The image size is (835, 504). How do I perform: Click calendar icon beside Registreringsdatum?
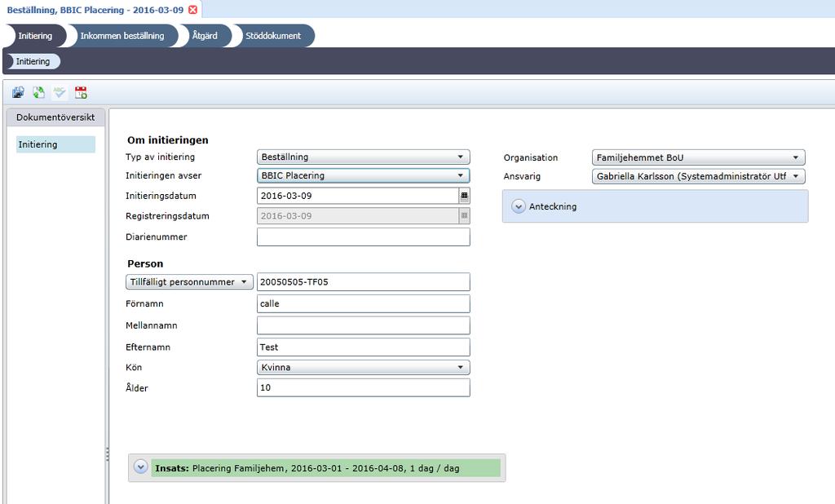[x=464, y=216]
